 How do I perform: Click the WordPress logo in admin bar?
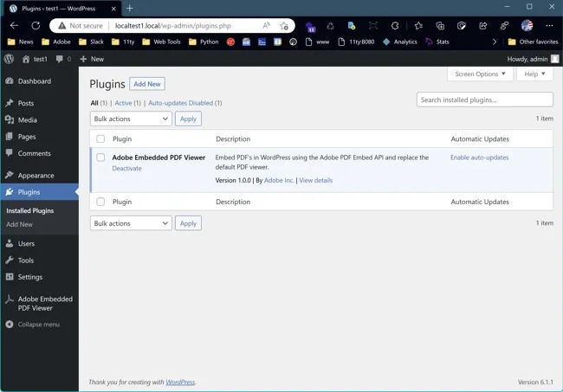pos(9,59)
